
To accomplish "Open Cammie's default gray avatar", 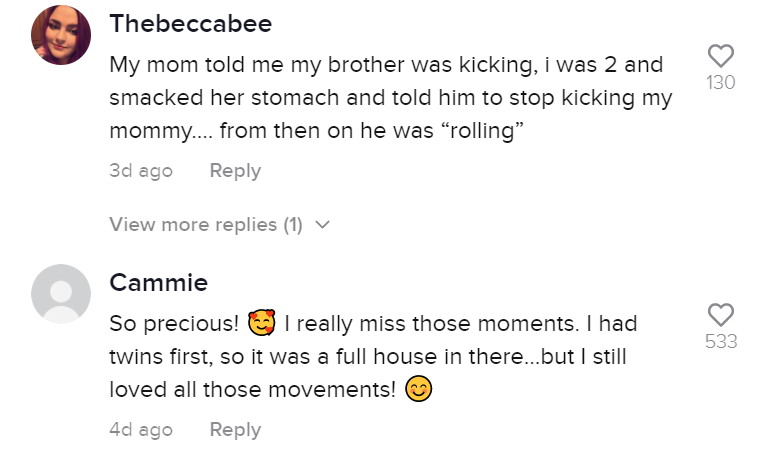I will (61, 294).
